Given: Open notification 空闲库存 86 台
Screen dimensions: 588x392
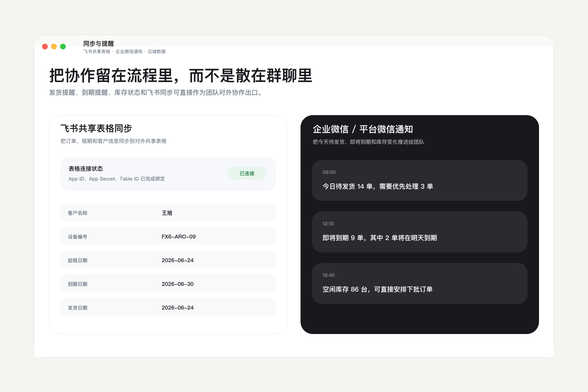Looking at the screenshot, I should [420, 283].
